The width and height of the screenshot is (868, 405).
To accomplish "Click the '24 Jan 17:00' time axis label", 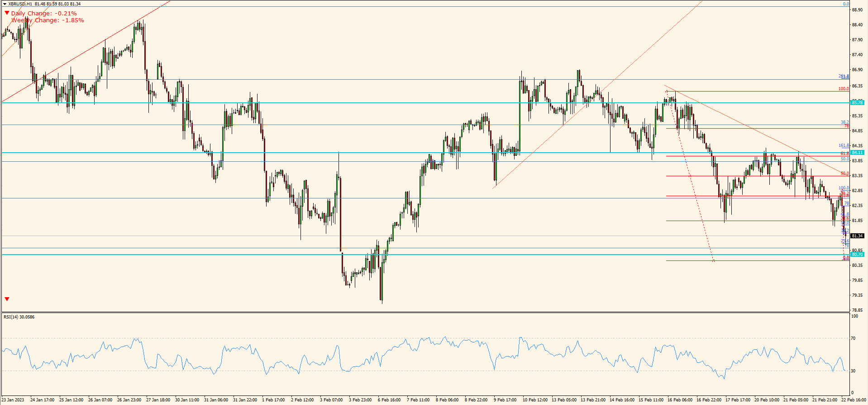I will coord(42,400).
